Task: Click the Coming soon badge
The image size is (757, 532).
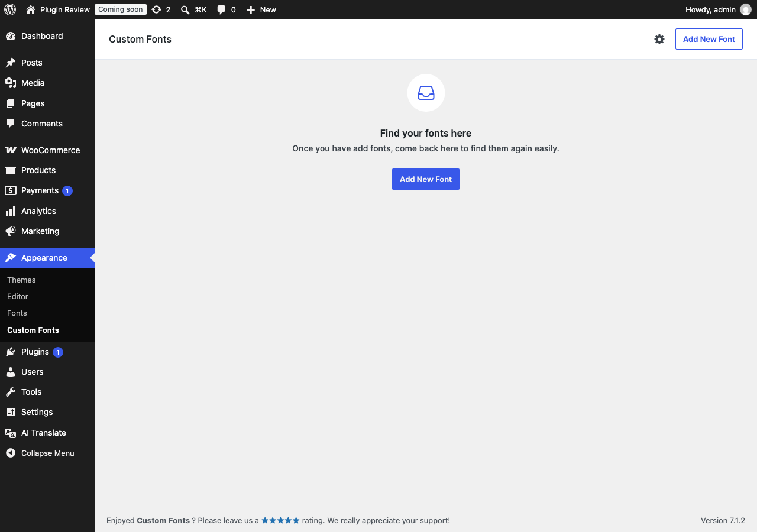Action: [x=121, y=9]
